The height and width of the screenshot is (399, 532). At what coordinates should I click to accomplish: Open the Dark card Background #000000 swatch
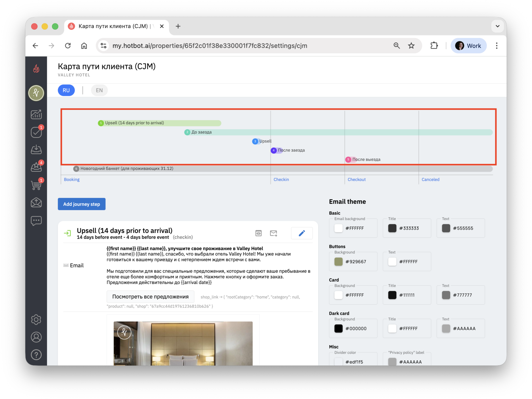point(339,329)
